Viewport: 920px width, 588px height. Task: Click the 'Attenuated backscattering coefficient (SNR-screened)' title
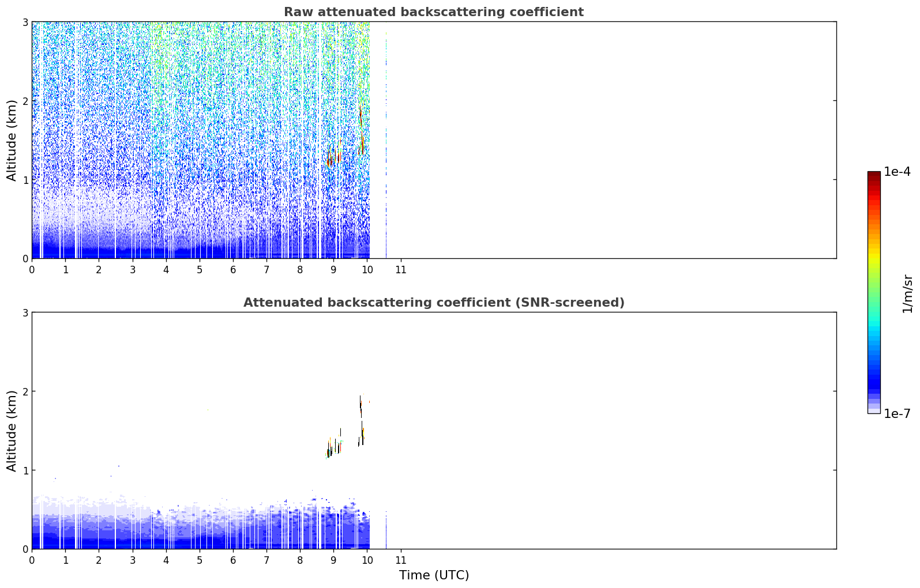pos(434,303)
